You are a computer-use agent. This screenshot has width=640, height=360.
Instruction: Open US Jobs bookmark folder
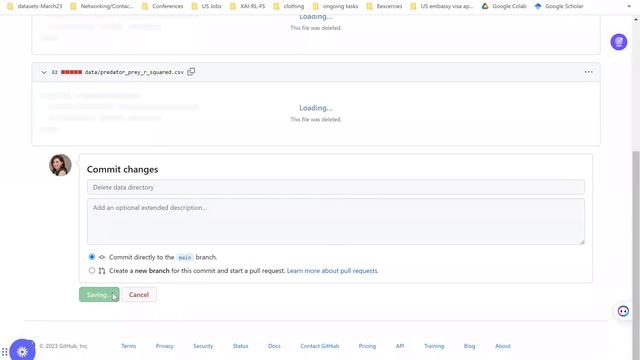[207, 6]
